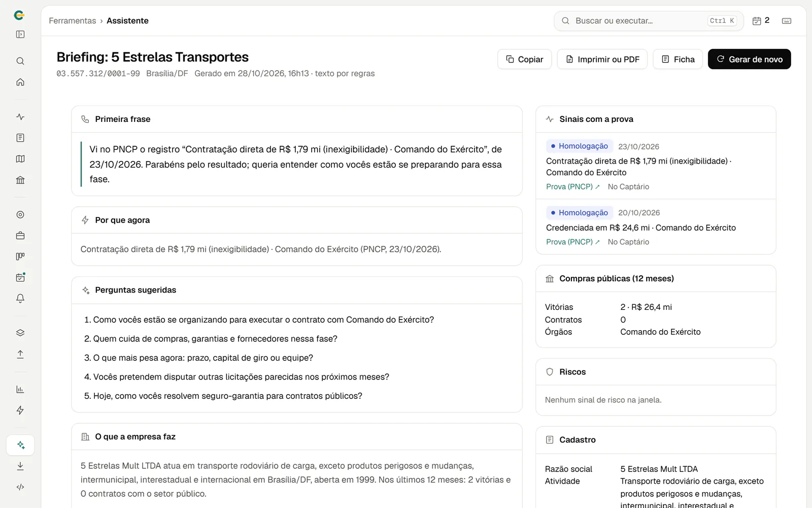Open the layers stack icon in sidebar
The height and width of the screenshot is (508, 812).
tap(20, 333)
